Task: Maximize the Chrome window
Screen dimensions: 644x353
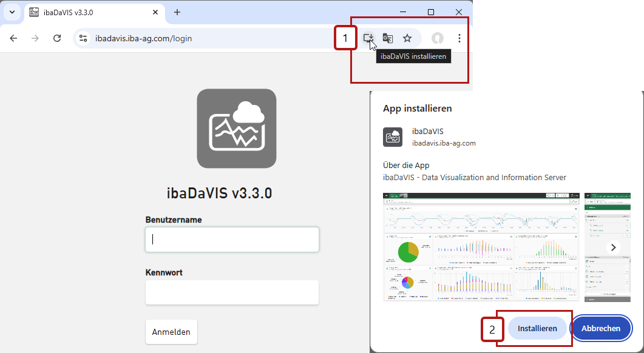Action: (x=431, y=12)
